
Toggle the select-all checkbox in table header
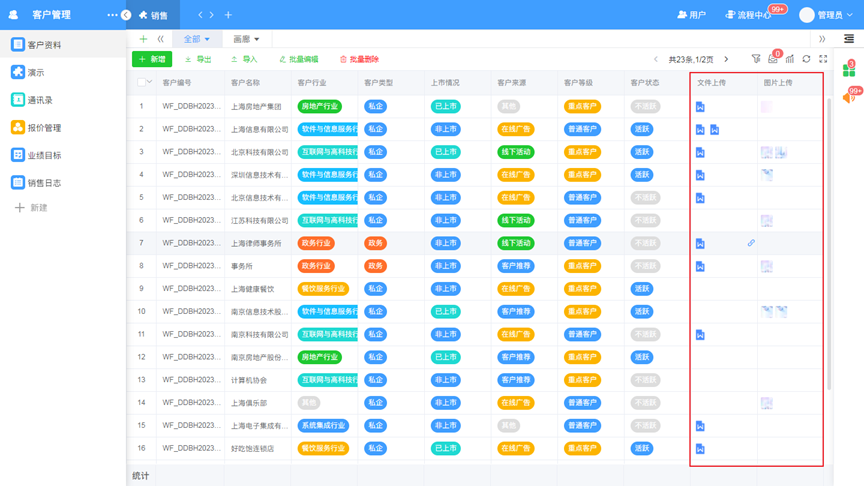[142, 83]
